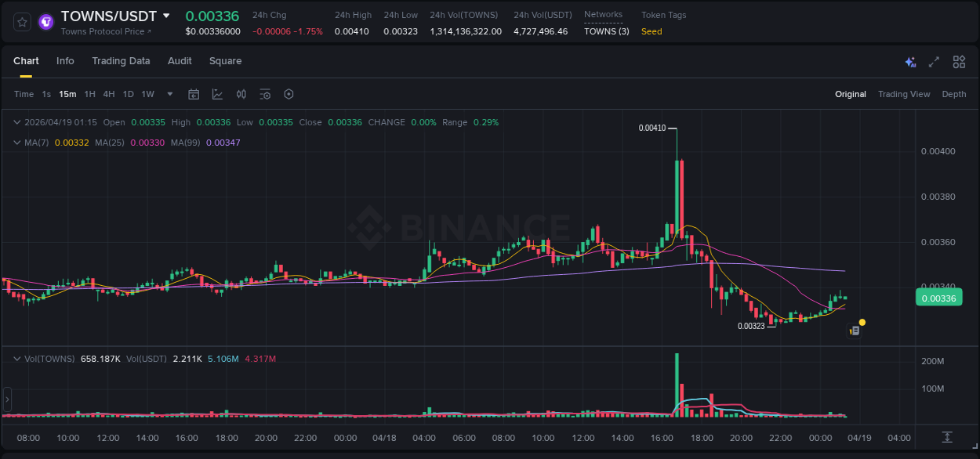
Task: Switch chart mode to Depth
Action: [x=953, y=94]
